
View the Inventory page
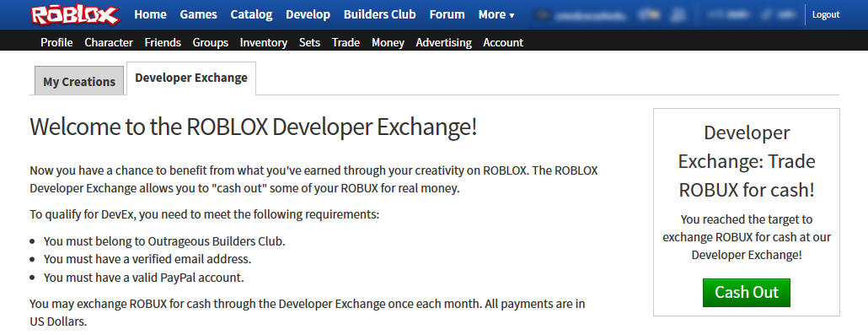tap(264, 43)
